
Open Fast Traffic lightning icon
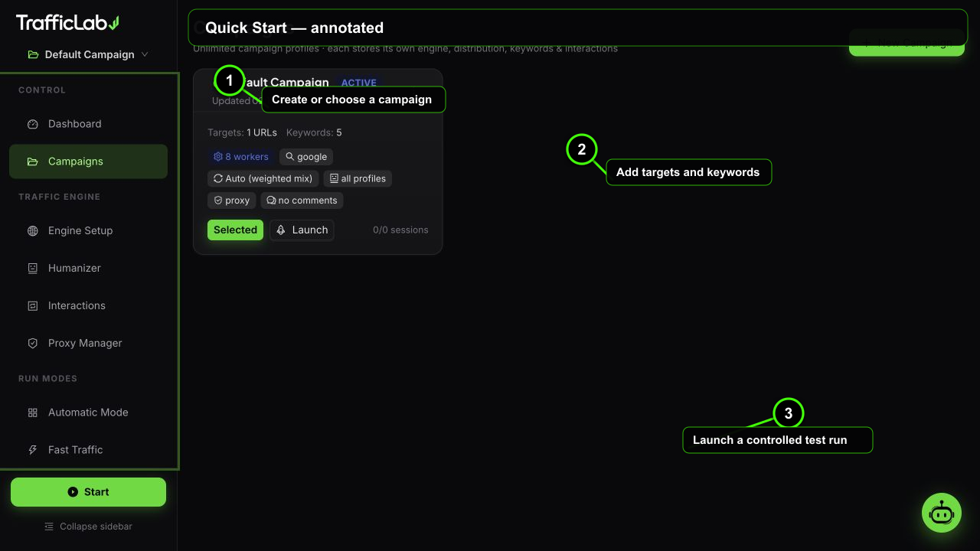click(x=32, y=450)
